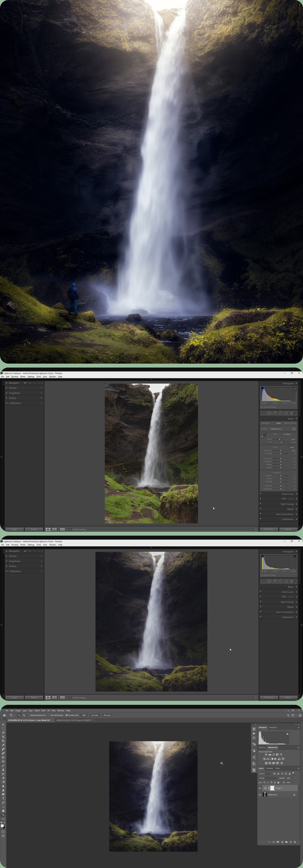The image size is (303, 868).
Task: Hide the Curves 1 layer
Action: [260, 788]
